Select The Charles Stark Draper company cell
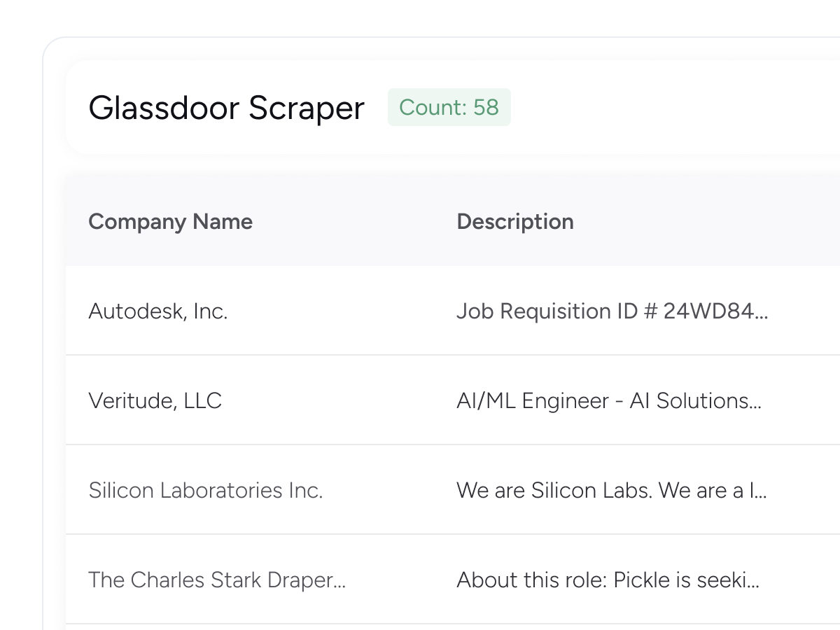 point(217,580)
